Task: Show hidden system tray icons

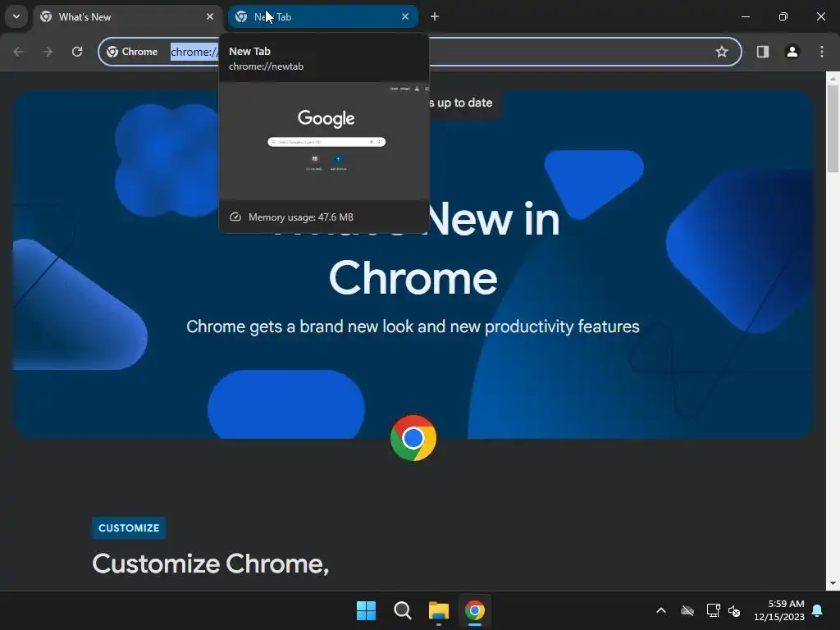Action: tap(661, 610)
